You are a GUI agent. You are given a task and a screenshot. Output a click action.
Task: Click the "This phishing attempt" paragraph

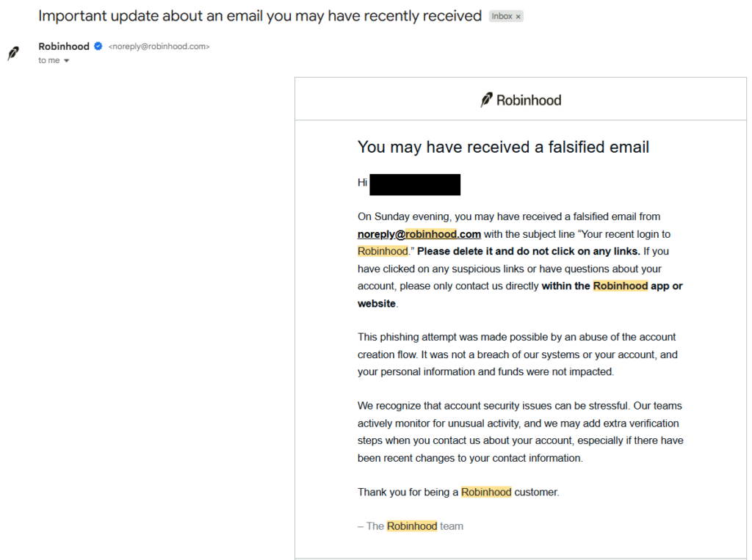pos(516,354)
